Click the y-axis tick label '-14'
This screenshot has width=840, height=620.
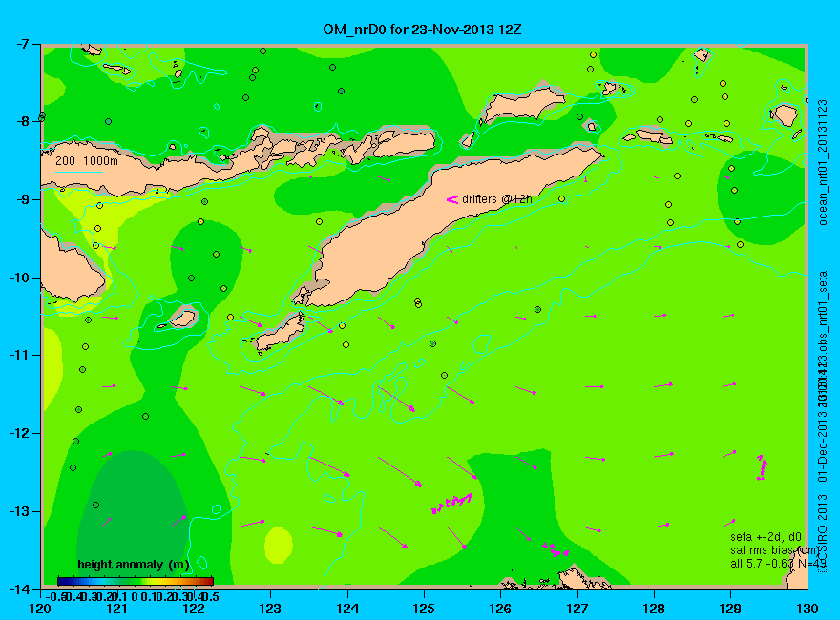18,589
